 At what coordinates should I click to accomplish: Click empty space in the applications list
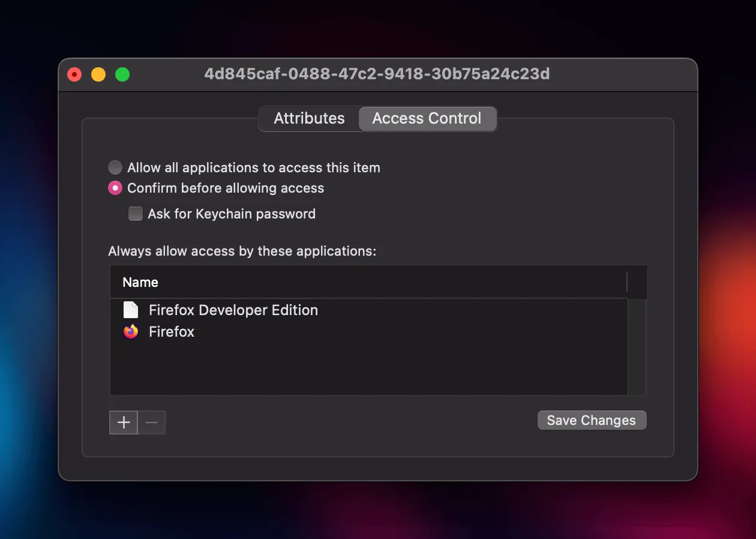tap(368, 369)
